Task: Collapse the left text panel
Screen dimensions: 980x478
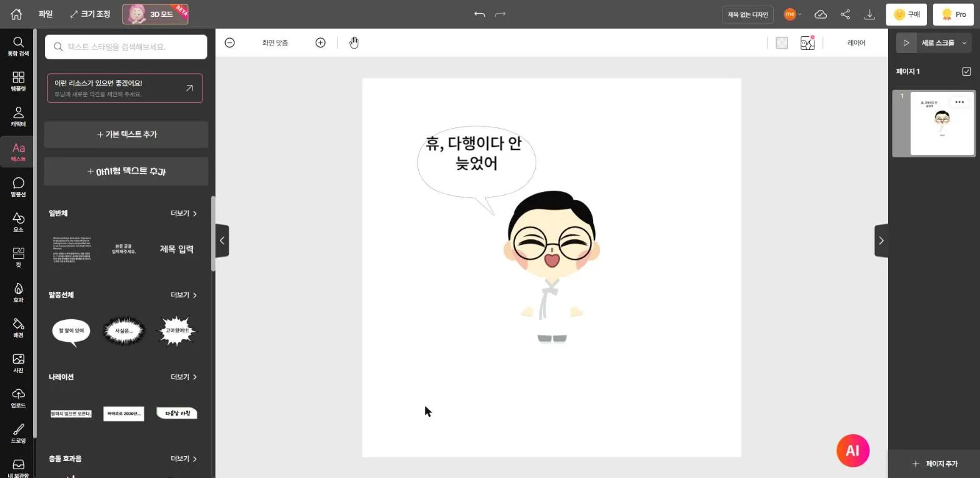Action: (x=222, y=241)
